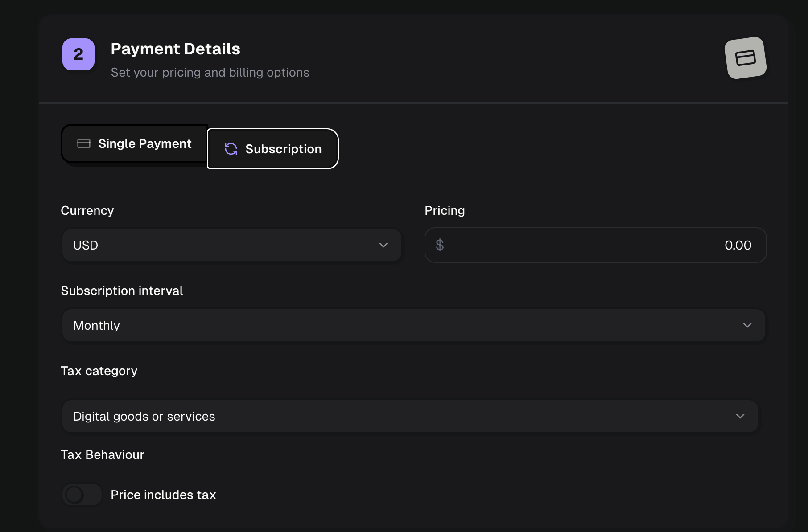Click the dollar sign inside the Pricing field
This screenshot has width=808, height=532.
pyautogui.click(x=439, y=245)
